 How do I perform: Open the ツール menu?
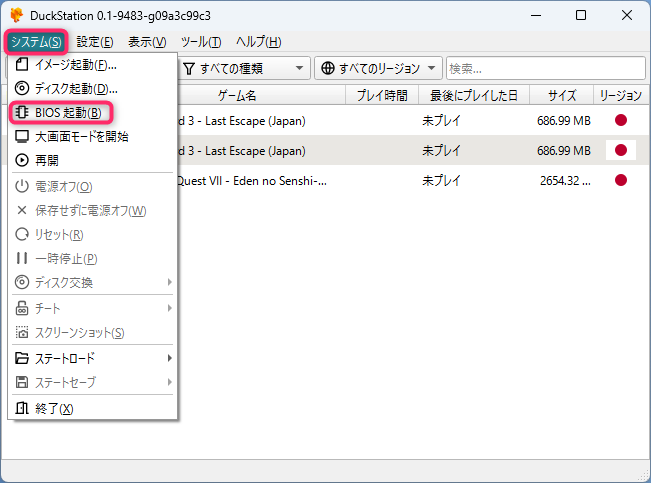(201, 42)
